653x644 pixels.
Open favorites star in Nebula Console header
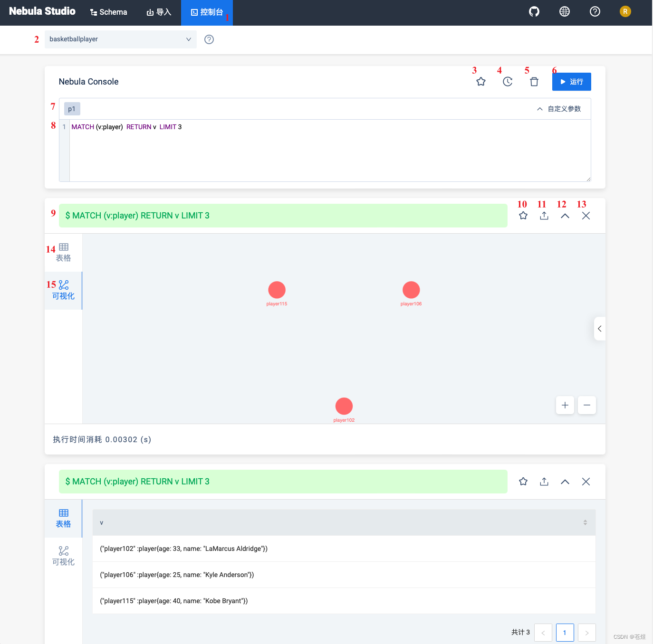481,82
